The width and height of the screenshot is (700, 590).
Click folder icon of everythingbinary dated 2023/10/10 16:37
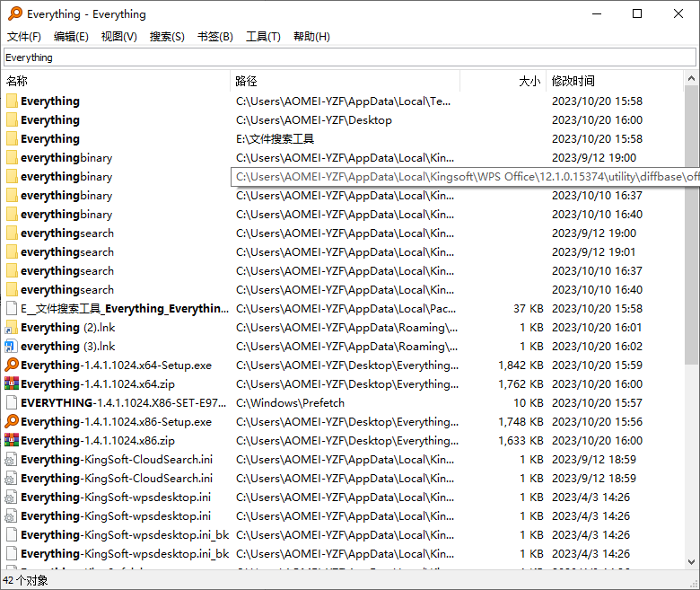[12, 195]
